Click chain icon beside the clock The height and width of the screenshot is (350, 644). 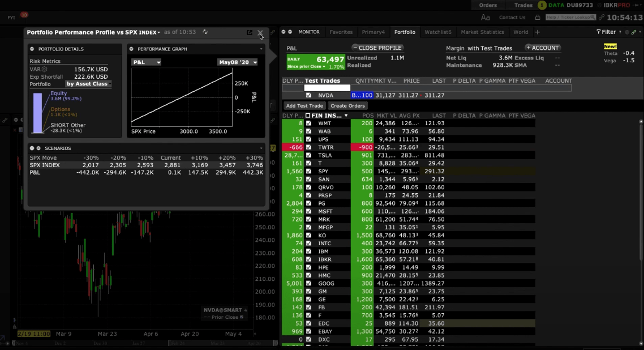[x=602, y=17]
